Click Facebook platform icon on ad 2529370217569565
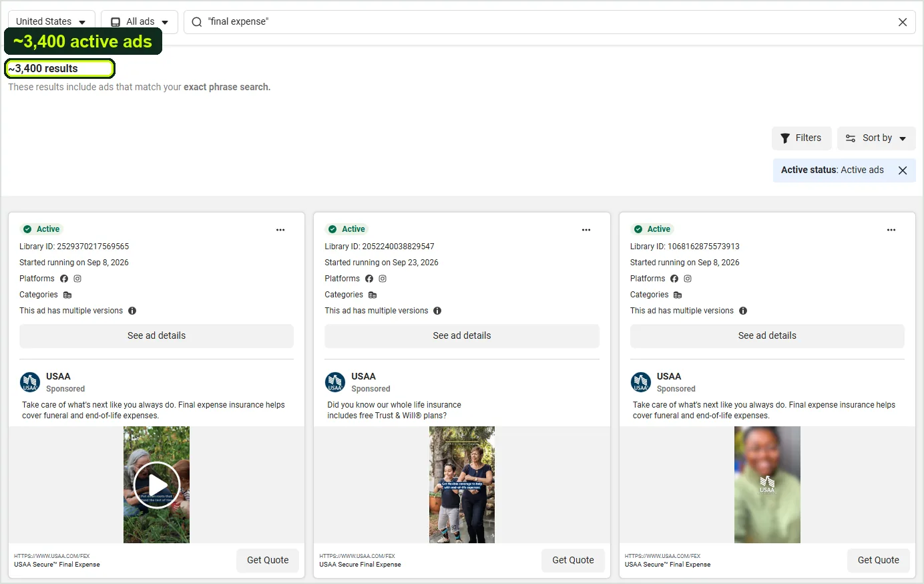 (64, 279)
